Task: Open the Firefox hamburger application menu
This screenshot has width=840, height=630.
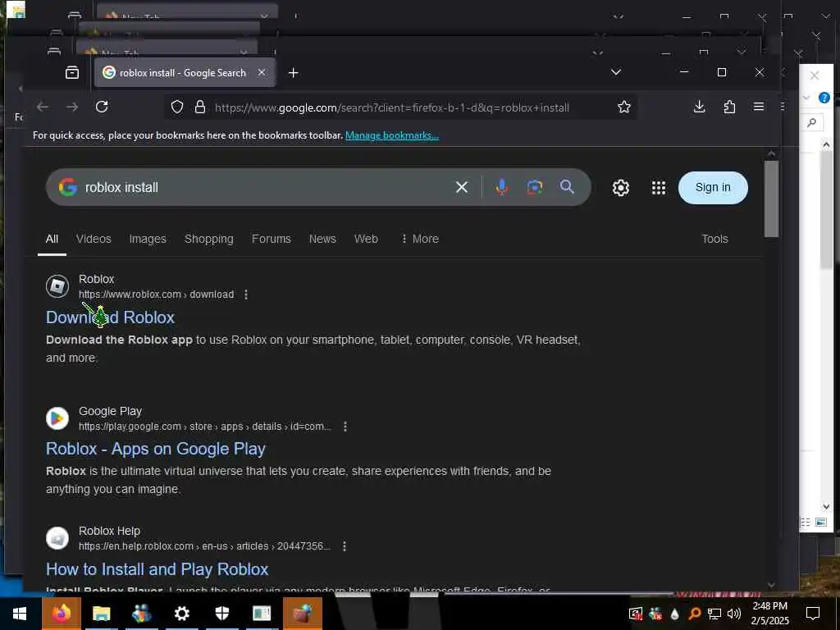Action: pyautogui.click(x=759, y=107)
